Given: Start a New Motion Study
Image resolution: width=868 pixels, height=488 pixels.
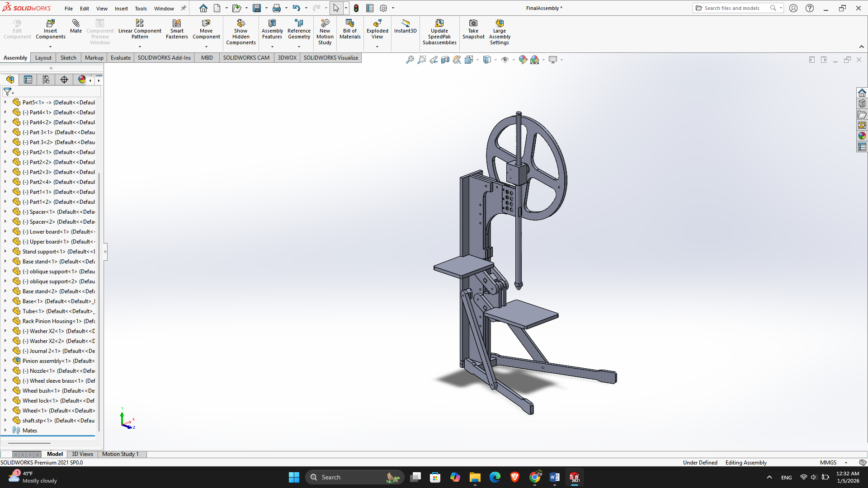Looking at the screenshot, I should pos(325,28).
